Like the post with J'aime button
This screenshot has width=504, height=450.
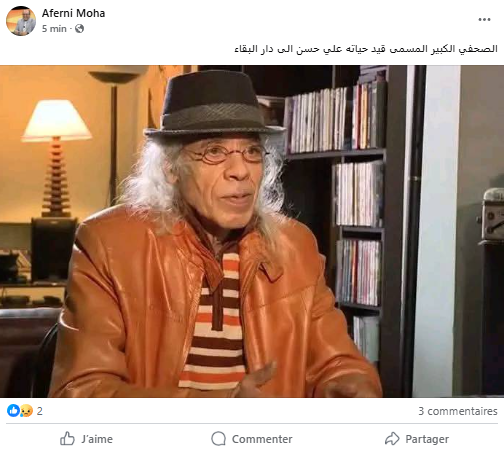coord(86,439)
